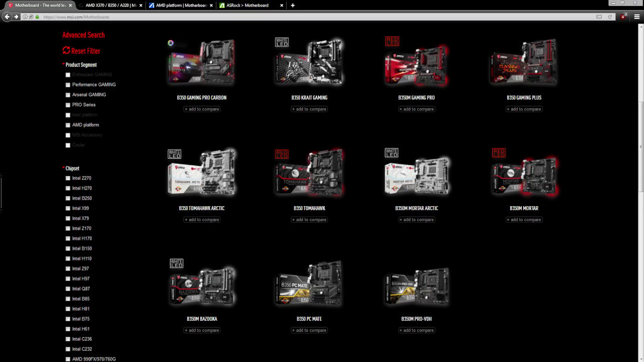
Task: Click the WHITE LED badge on B350M Bazooka
Action: [x=177, y=263]
